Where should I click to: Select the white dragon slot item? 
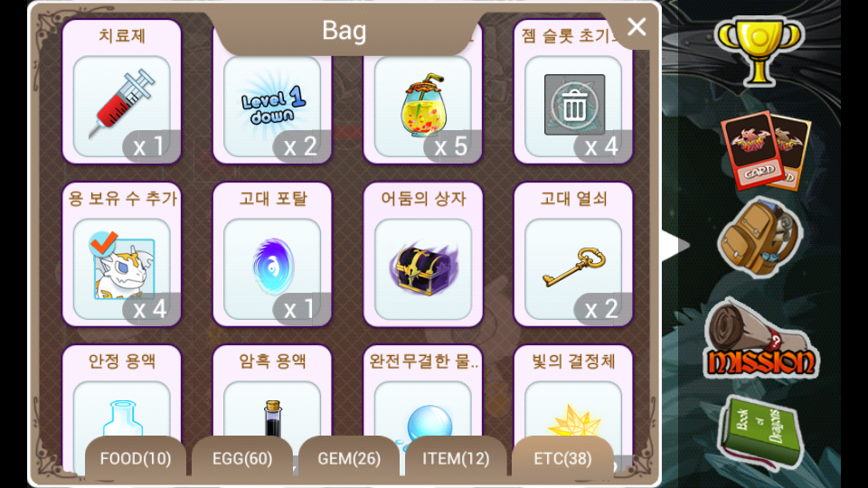[122, 255]
